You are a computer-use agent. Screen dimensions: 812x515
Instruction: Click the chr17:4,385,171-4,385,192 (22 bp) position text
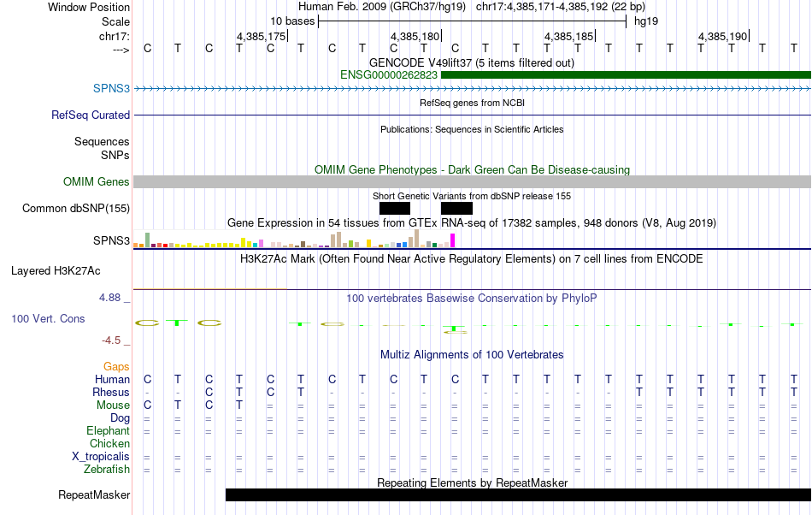(x=561, y=7)
